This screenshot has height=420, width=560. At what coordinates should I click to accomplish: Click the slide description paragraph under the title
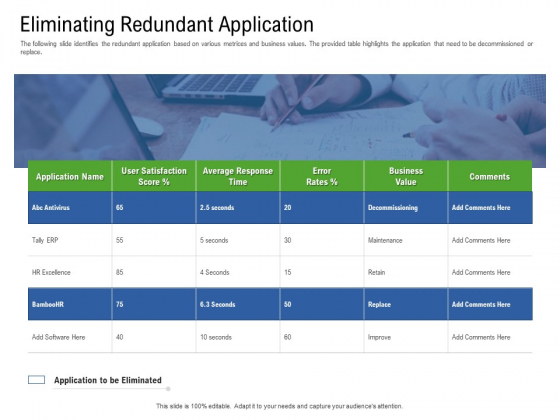276,48
